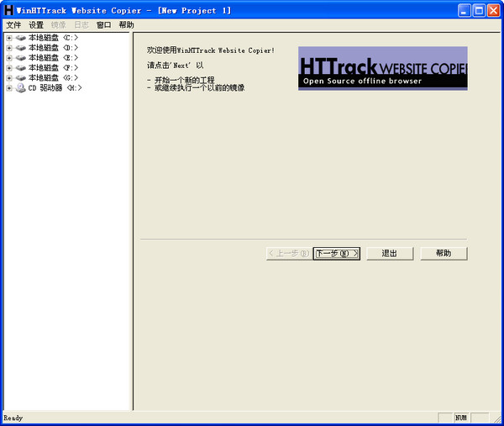Open the 设置 (Settings) menu

[x=36, y=25]
